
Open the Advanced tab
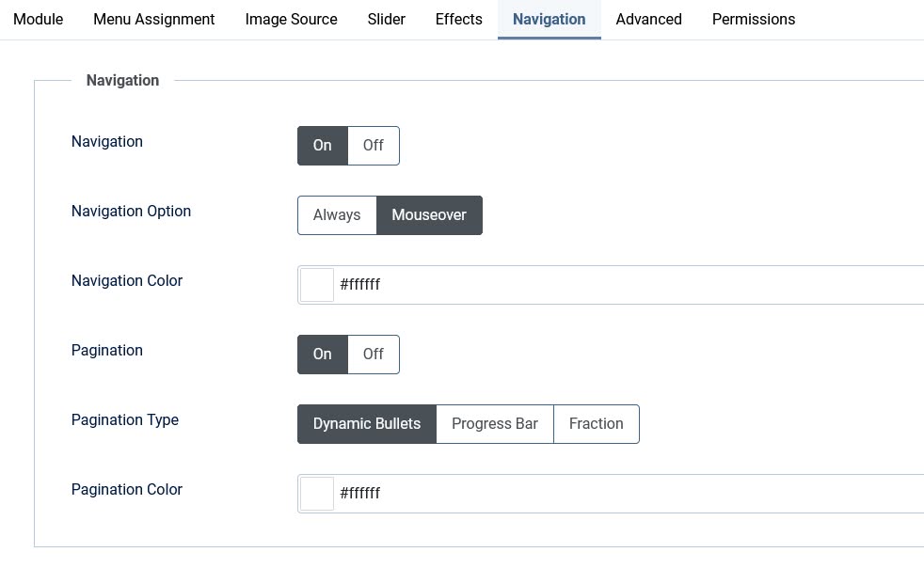[648, 19]
